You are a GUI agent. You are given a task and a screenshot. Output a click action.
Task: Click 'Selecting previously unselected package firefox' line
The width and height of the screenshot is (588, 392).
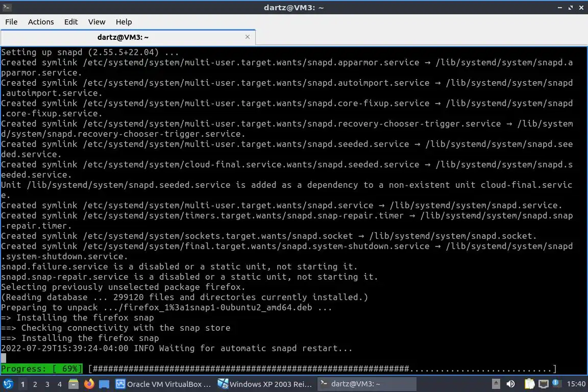(x=123, y=287)
